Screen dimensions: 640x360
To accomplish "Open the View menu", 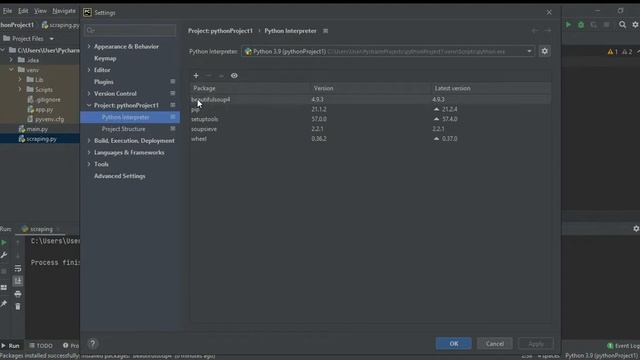I will pos(40,11).
